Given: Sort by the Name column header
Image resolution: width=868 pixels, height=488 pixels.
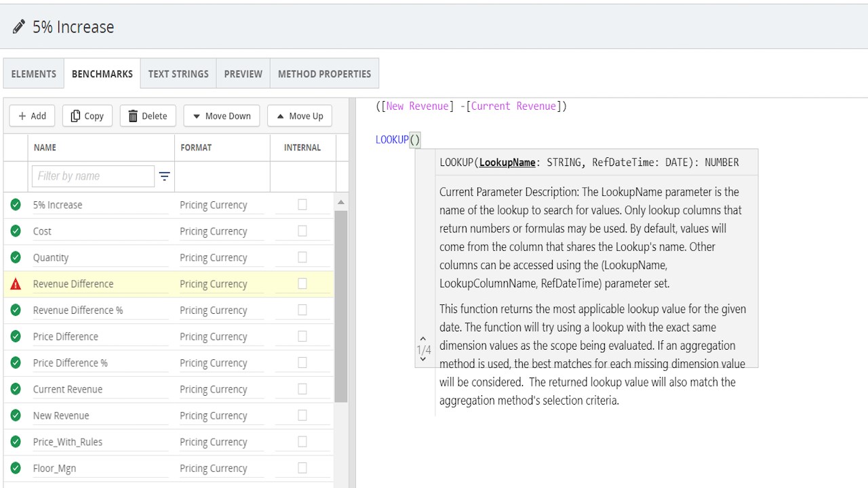Looking at the screenshot, I should click(x=100, y=147).
